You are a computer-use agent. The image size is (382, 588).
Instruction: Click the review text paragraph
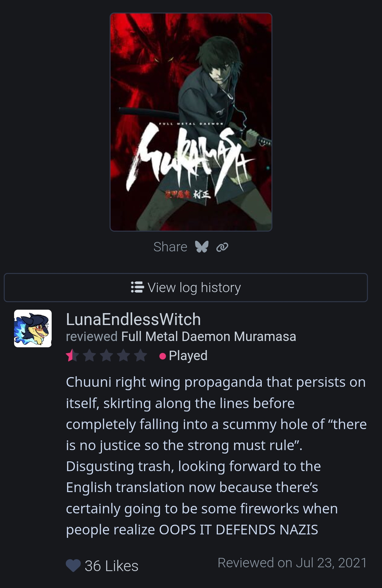pos(216,456)
